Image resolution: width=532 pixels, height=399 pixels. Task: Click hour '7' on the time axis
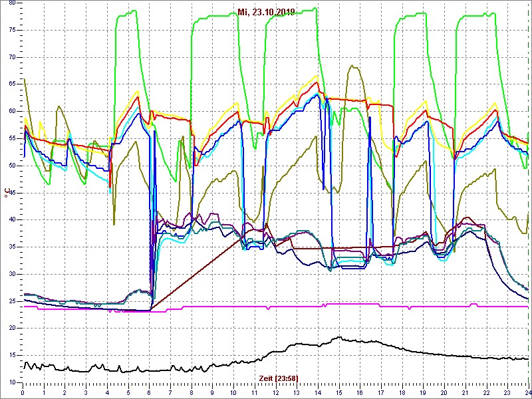tap(170, 393)
